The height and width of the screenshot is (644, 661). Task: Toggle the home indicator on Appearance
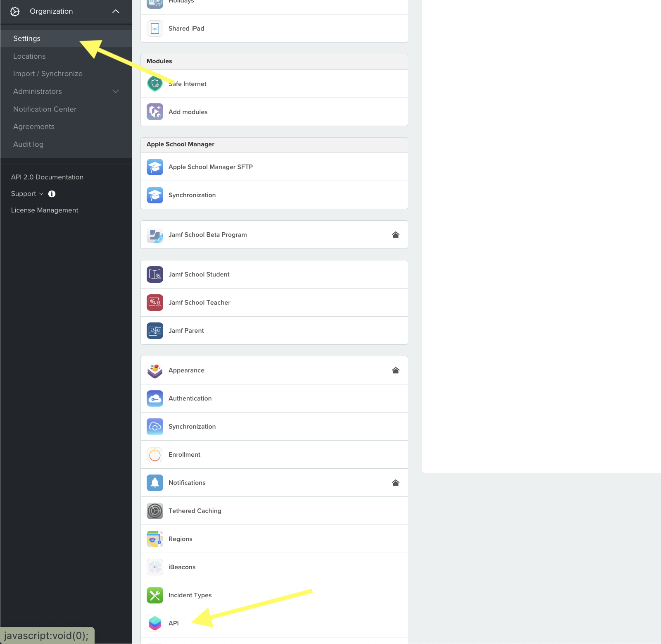395,370
